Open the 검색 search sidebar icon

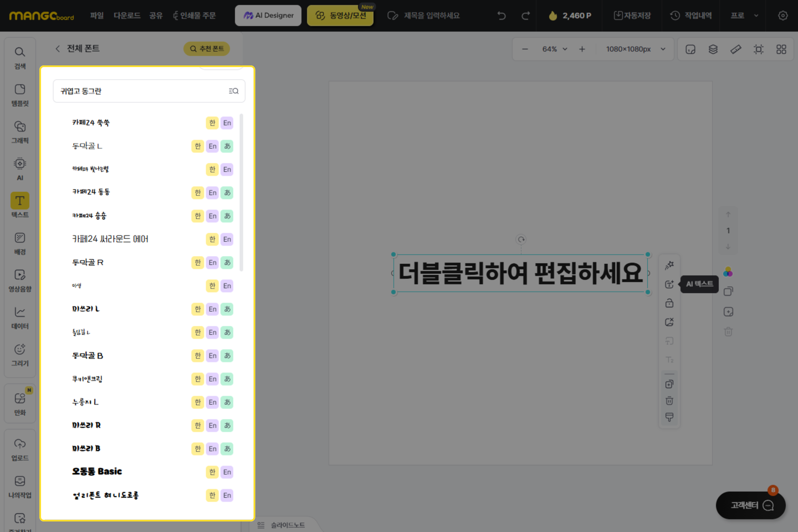point(20,58)
